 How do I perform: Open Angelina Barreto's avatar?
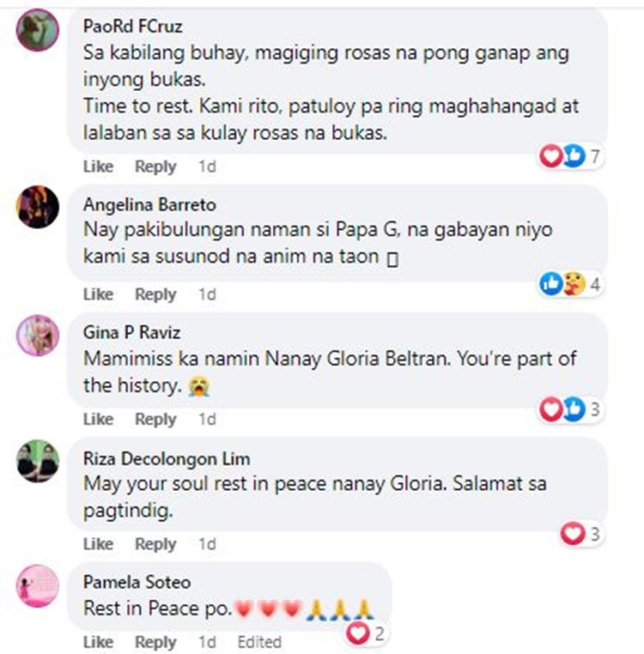38,207
